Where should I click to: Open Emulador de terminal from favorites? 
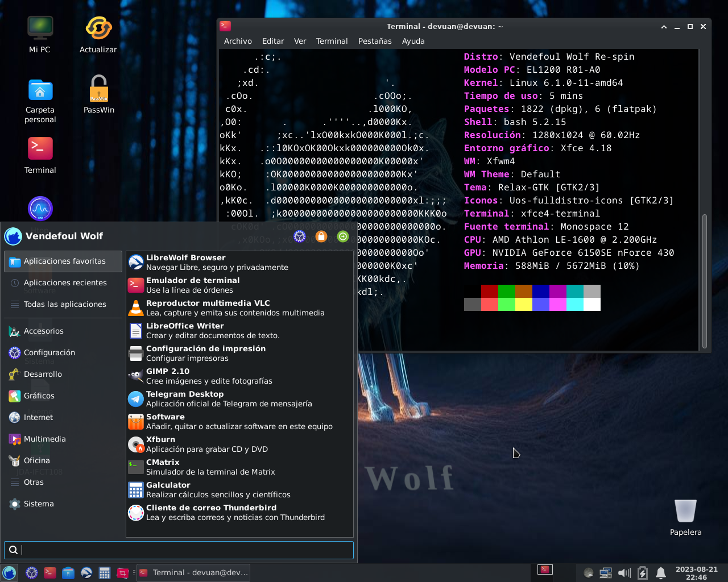239,285
